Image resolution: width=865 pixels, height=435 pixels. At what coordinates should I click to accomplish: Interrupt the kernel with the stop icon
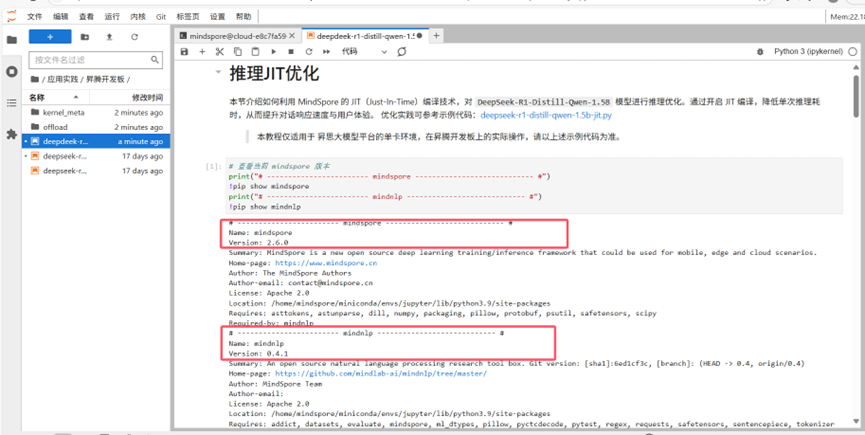tap(291, 52)
